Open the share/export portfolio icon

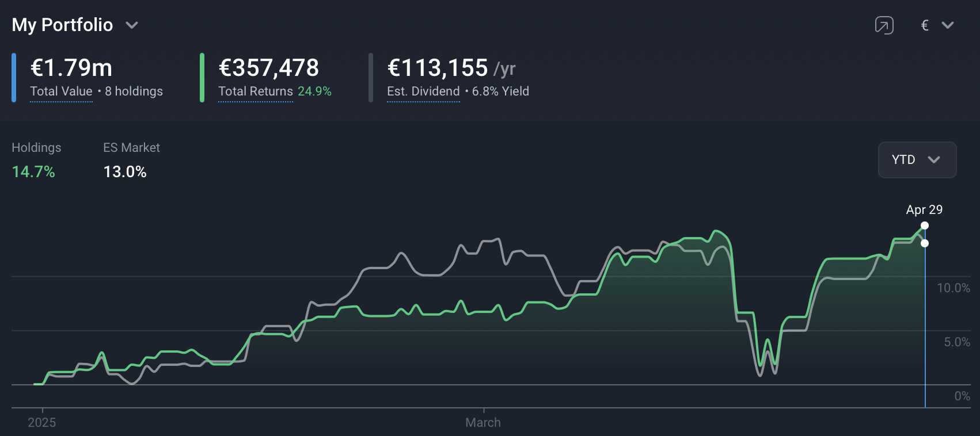(884, 25)
